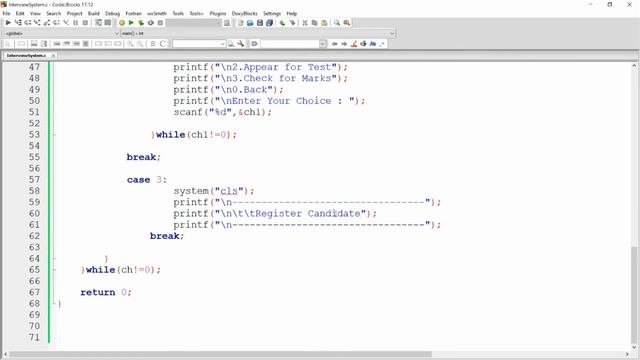
Task: Open the DoxyBlocks menu
Action: click(x=244, y=13)
